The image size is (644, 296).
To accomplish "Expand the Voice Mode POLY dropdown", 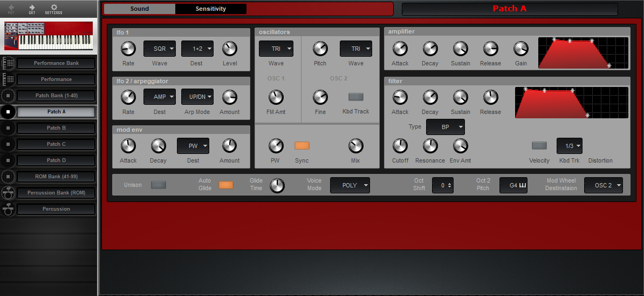I will 350,185.
